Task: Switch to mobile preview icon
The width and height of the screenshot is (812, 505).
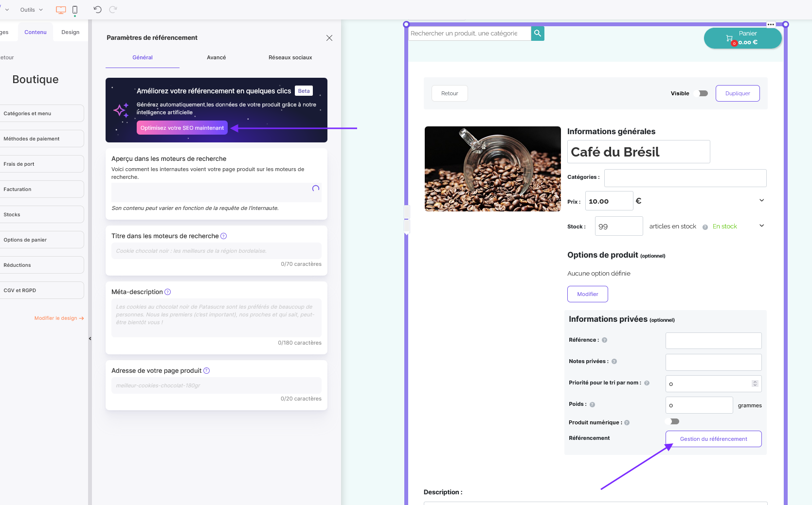Action: coord(75,10)
